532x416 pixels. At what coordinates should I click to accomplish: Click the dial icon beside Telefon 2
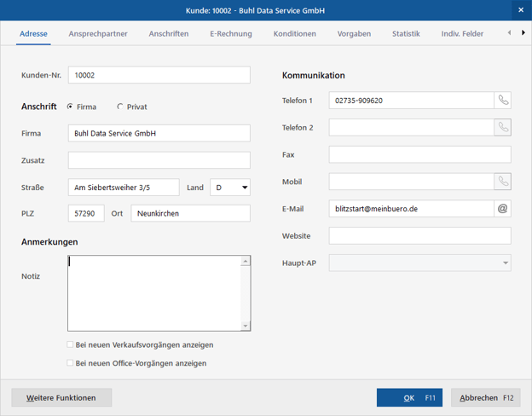point(503,128)
